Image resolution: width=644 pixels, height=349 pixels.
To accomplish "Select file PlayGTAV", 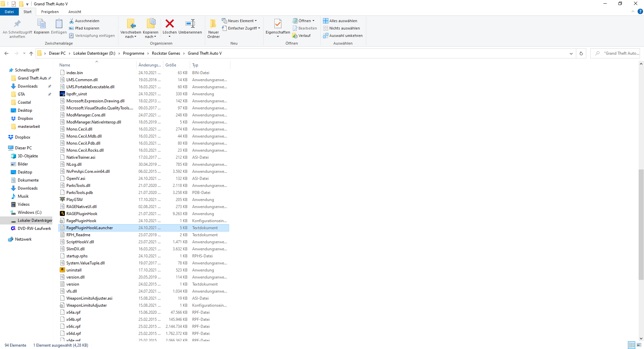I will (144, 200).
